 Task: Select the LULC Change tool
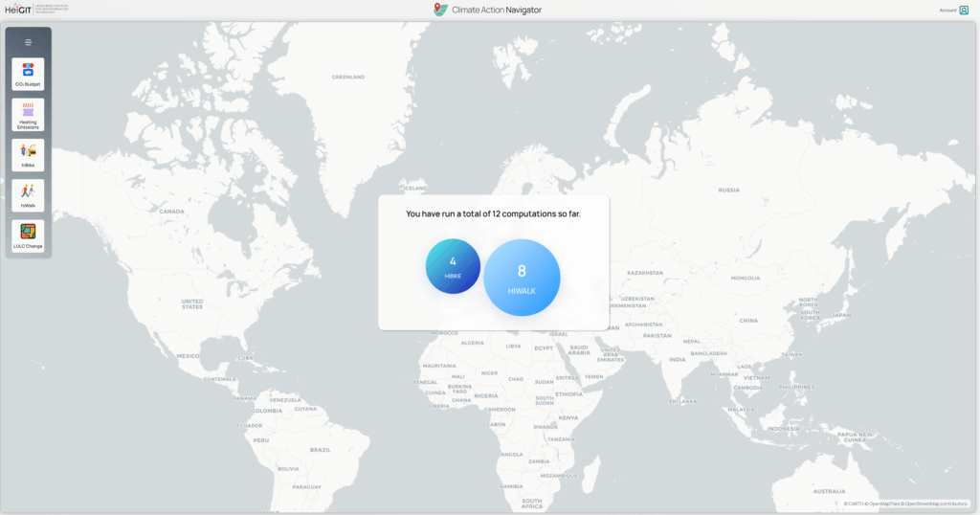point(28,235)
